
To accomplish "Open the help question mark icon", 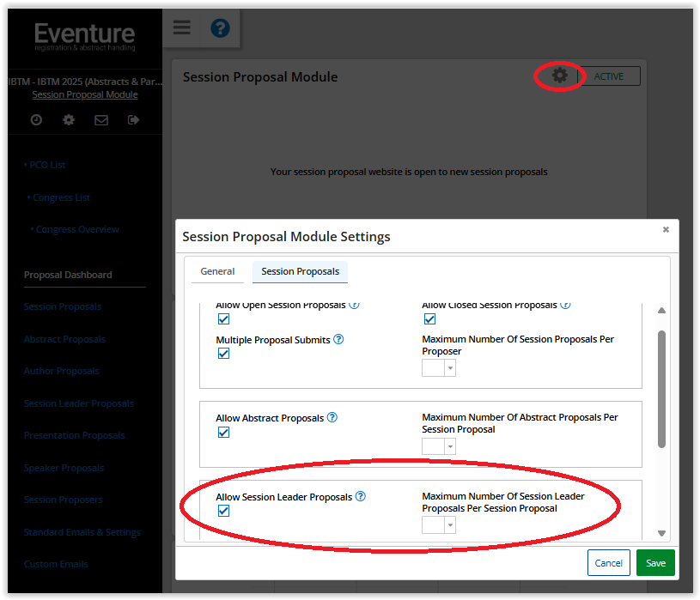I will [220, 28].
